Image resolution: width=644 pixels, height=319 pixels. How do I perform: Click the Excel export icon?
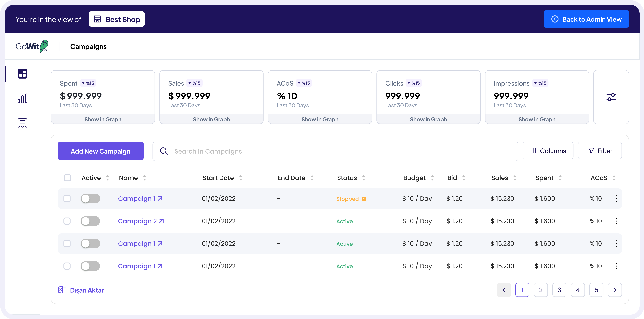pyautogui.click(x=62, y=290)
